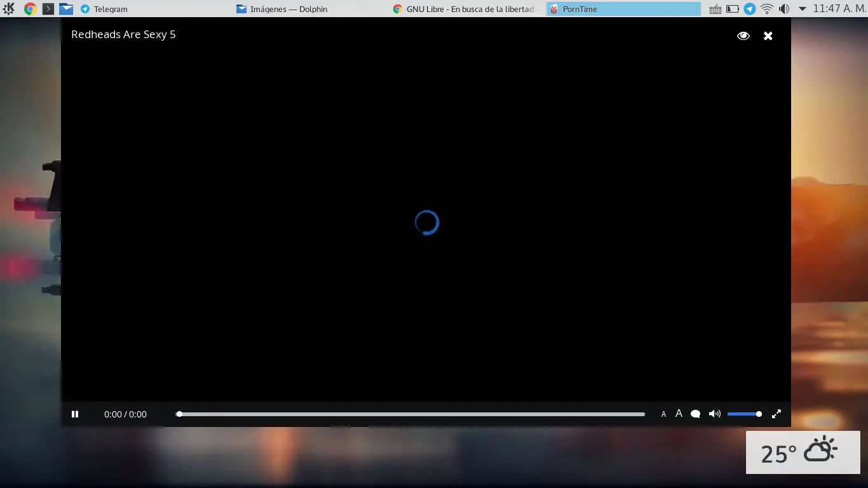Adjust the volume slider in the player

click(x=744, y=414)
